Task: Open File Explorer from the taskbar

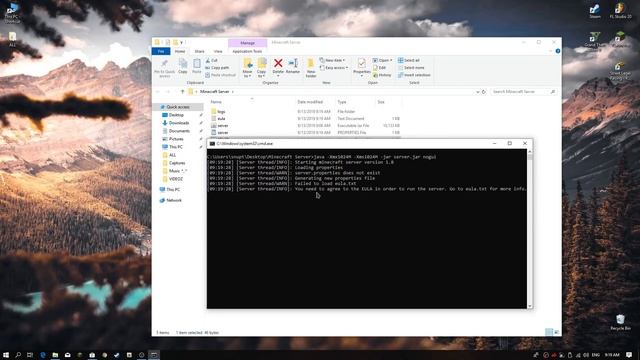Action: click(55, 355)
